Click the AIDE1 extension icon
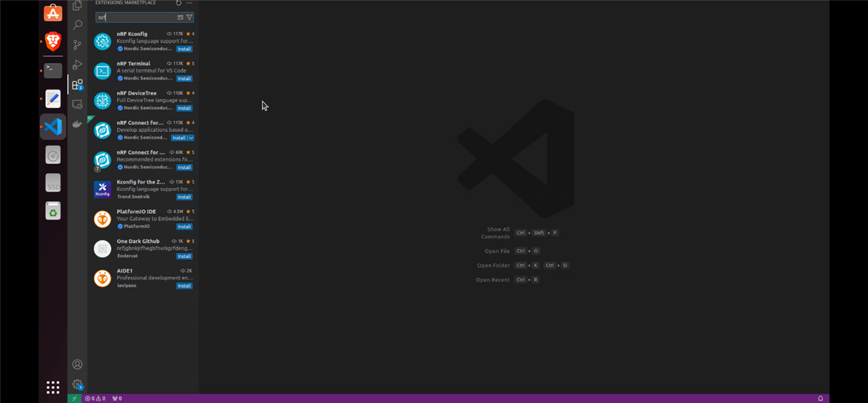The height and width of the screenshot is (403, 868). point(102,278)
